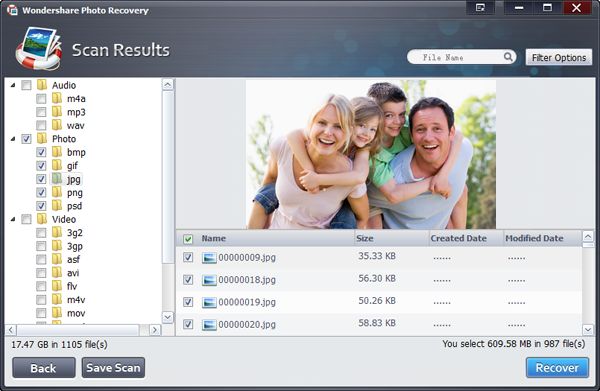The width and height of the screenshot is (600, 391).
Task: Click the tree horizontal scroll left arrow
Action: pyautogui.click(x=11, y=330)
